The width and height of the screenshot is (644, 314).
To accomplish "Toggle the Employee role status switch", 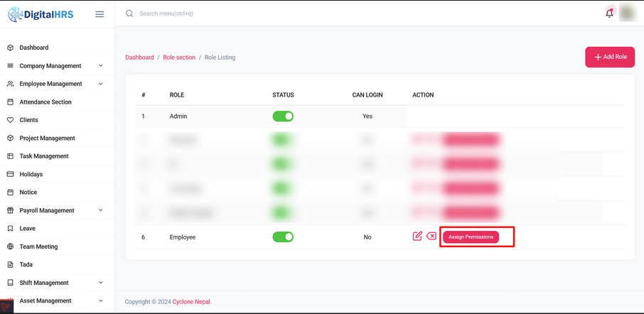I will click(283, 237).
